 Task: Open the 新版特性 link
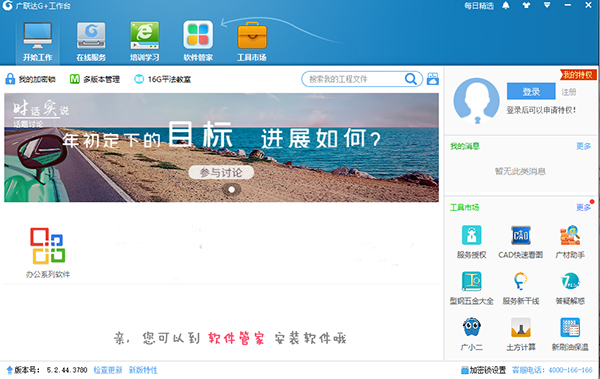[x=143, y=370]
